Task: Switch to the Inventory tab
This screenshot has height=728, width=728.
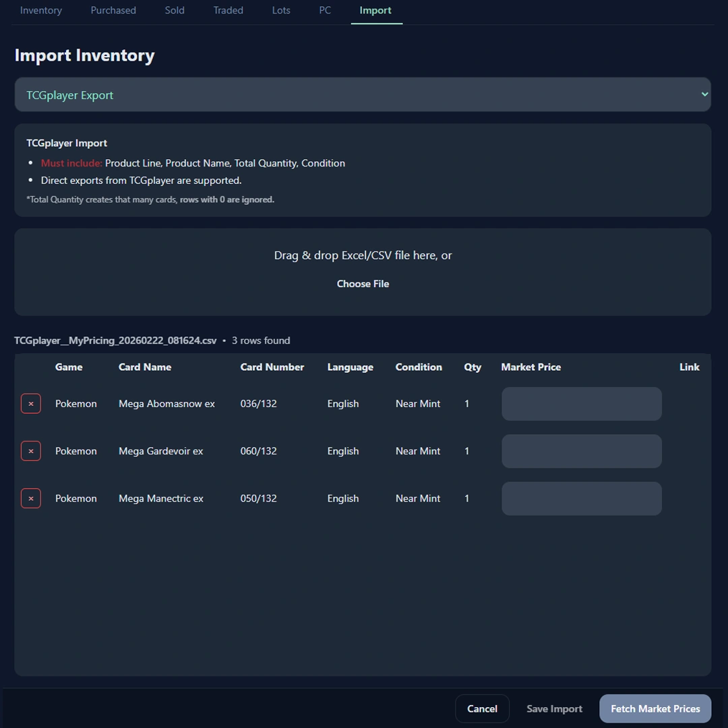Action: [x=41, y=10]
